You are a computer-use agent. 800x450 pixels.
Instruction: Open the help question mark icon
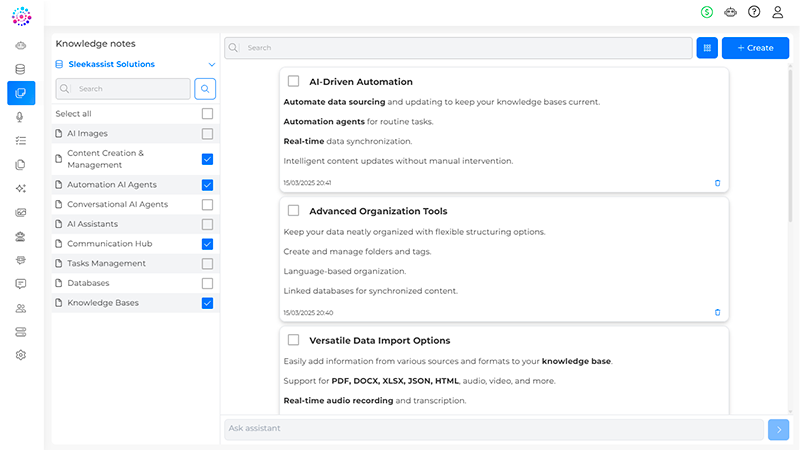[754, 12]
